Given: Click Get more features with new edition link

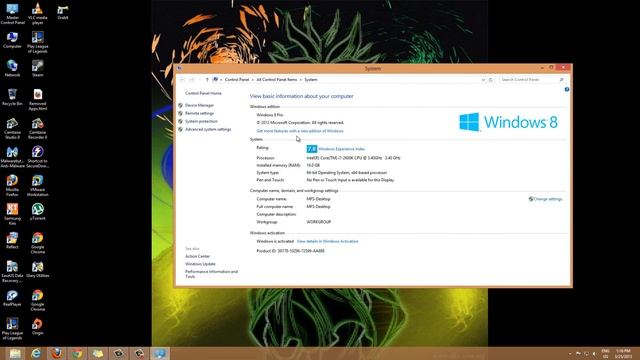Looking at the screenshot, I should [300, 131].
